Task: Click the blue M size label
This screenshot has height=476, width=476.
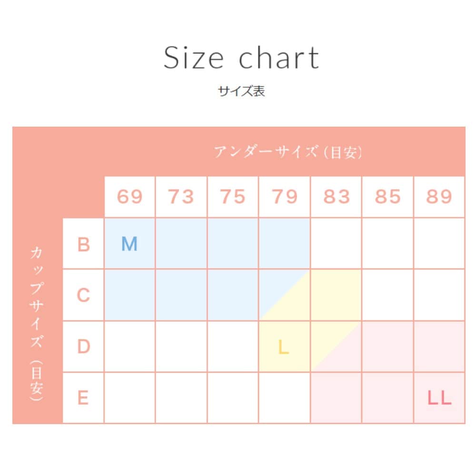Action: point(129,244)
